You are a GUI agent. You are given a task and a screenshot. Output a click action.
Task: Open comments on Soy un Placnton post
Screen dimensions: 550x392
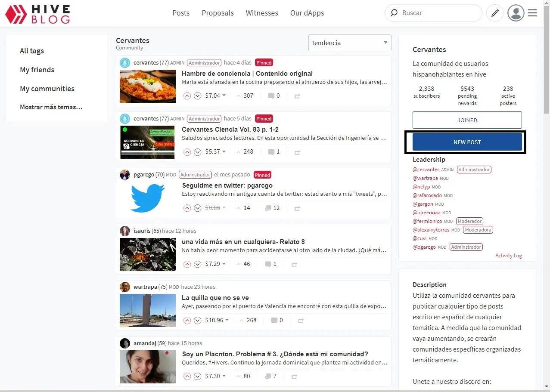pos(271,376)
